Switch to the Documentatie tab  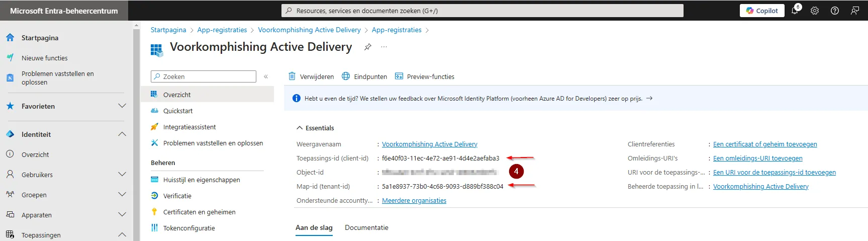[366, 227]
